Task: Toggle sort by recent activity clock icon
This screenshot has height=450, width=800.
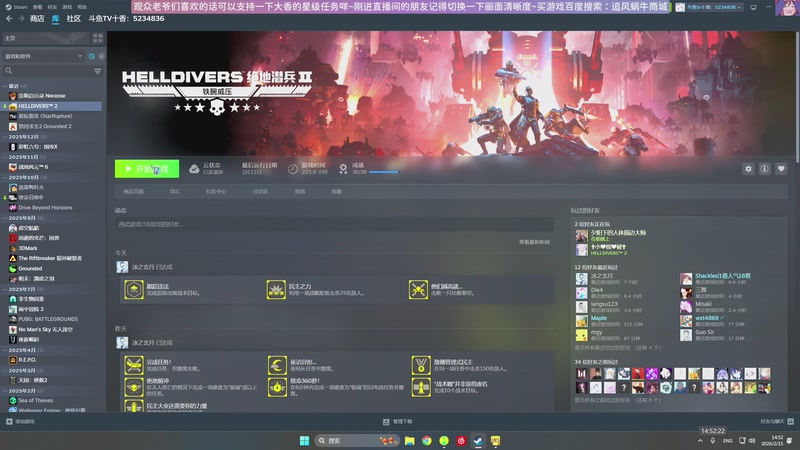Action: tap(92, 56)
